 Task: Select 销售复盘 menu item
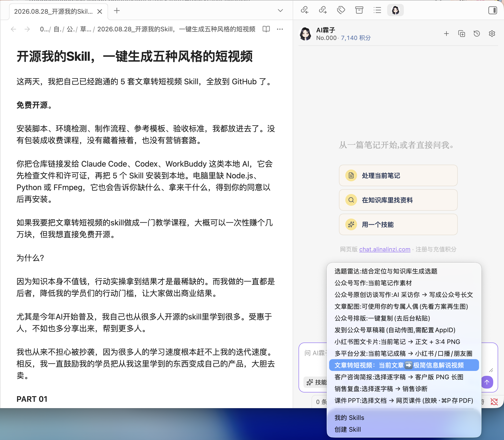click(404, 389)
